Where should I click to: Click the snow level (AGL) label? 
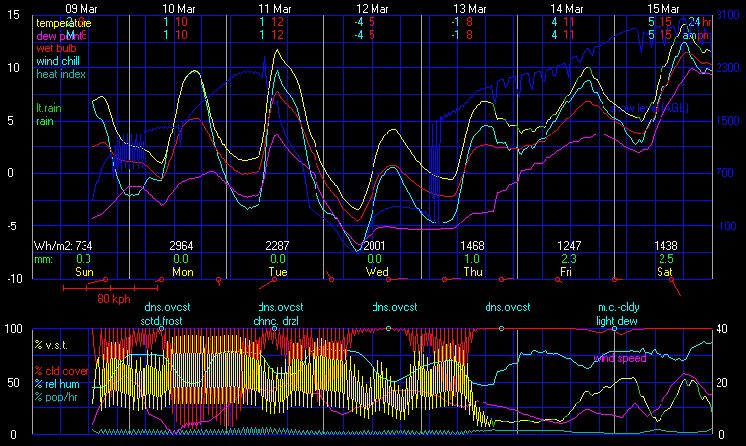tap(649, 109)
